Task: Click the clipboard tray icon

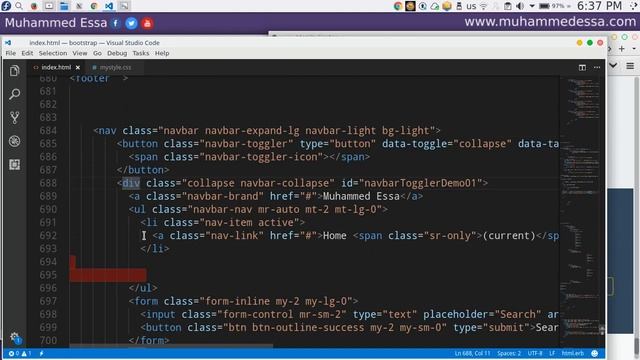Action: click(508, 6)
